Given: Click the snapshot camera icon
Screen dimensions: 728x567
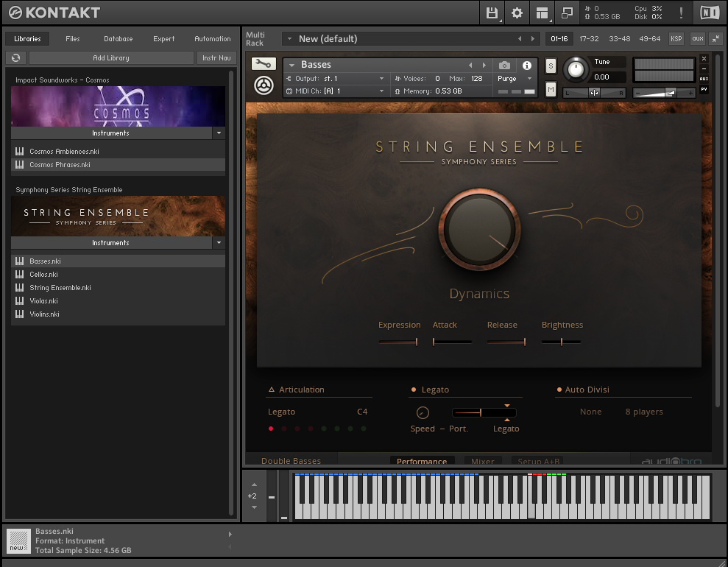Looking at the screenshot, I should click(504, 66).
